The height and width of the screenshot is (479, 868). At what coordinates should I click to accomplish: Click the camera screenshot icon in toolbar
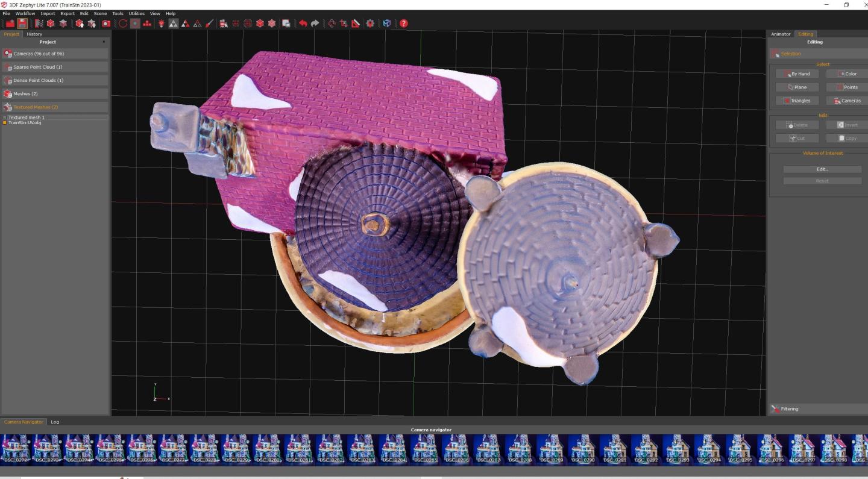tap(106, 23)
